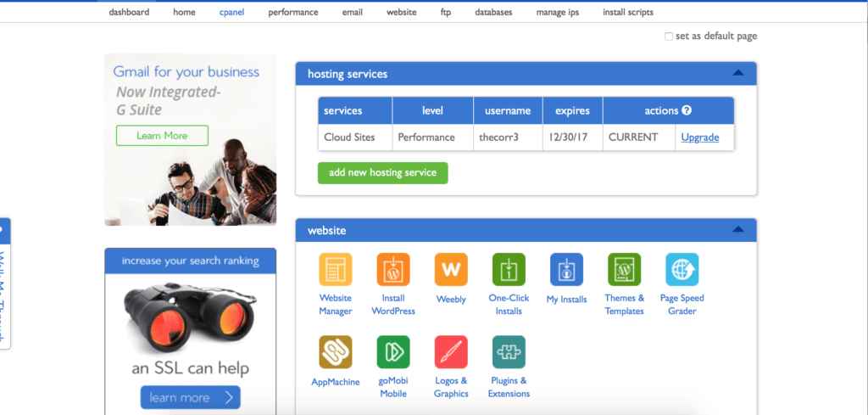Open the email tab
The width and height of the screenshot is (868, 415).
pyautogui.click(x=353, y=12)
